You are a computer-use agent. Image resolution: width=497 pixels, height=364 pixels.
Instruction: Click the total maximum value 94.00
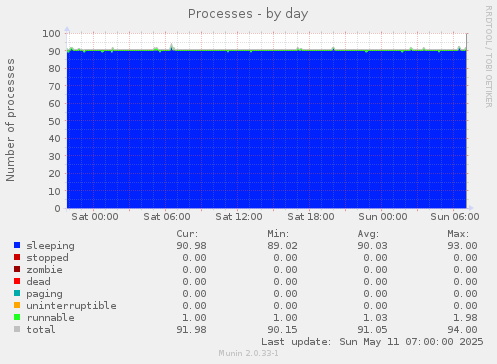(x=463, y=330)
